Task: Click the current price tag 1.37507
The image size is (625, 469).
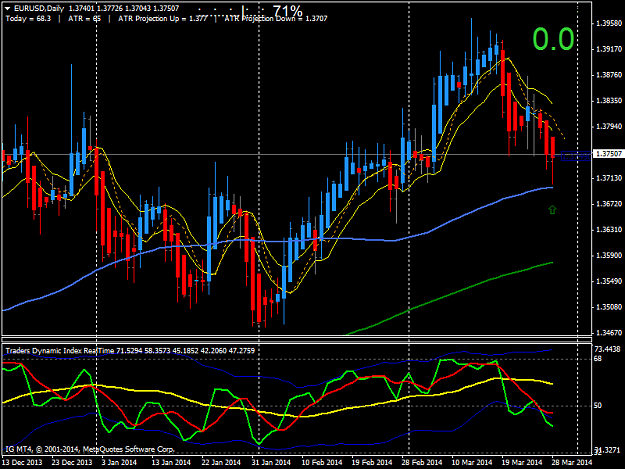Action: click(x=609, y=154)
